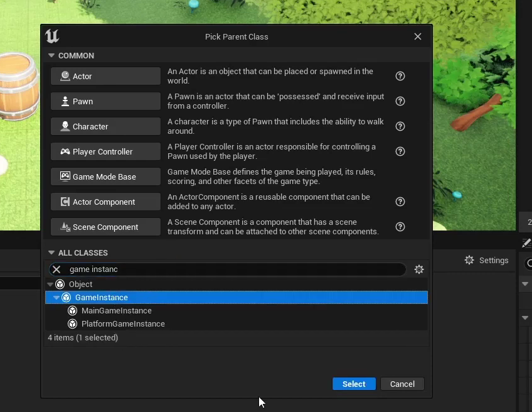532x412 pixels.
Task: Choose the Character parent class
Action: (105, 126)
